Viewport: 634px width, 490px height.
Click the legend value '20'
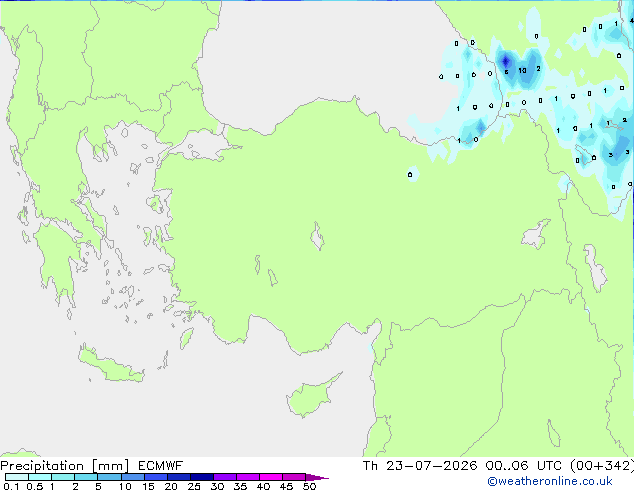pos(171,486)
